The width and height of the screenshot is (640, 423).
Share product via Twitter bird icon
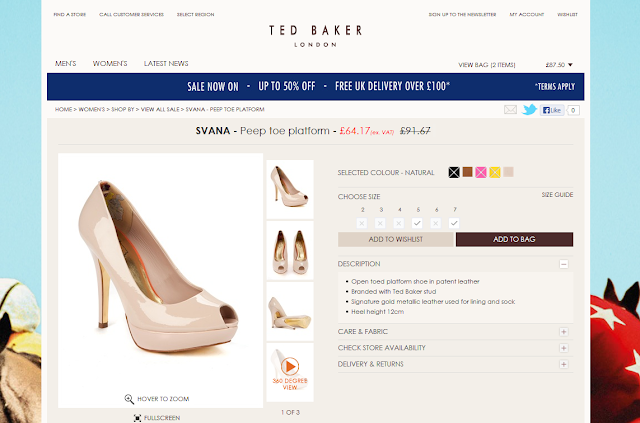529,109
